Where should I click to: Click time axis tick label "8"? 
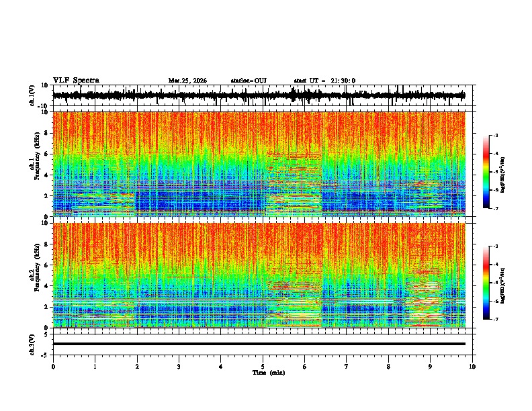(x=388, y=366)
